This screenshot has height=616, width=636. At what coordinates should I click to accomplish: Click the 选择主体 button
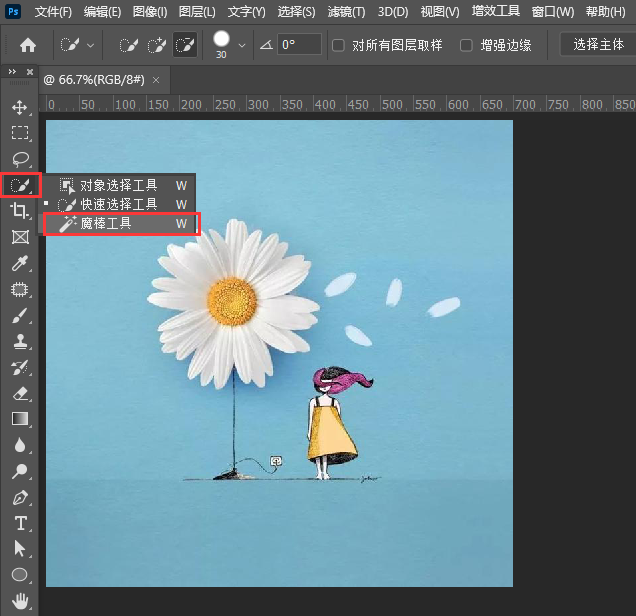pos(597,45)
